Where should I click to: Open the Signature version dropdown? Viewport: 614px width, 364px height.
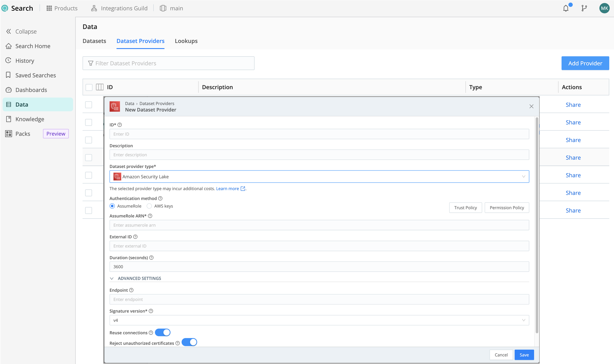coord(524,320)
